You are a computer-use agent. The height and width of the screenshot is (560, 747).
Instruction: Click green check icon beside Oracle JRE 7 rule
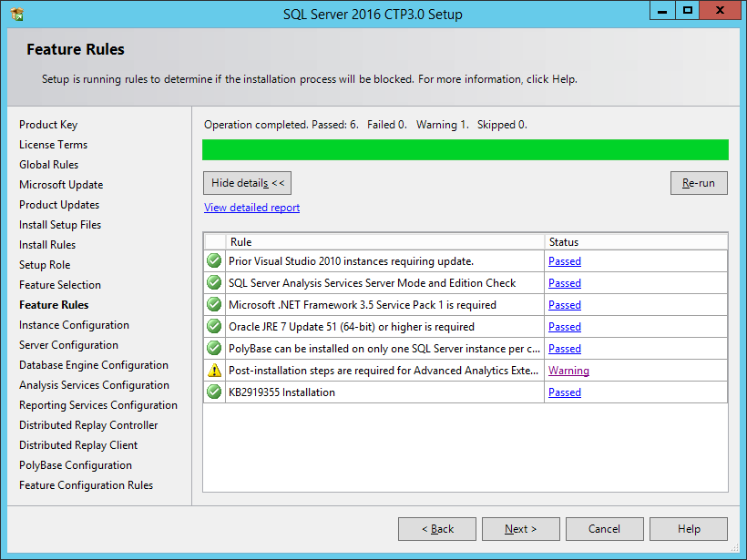tap(214, 327)
